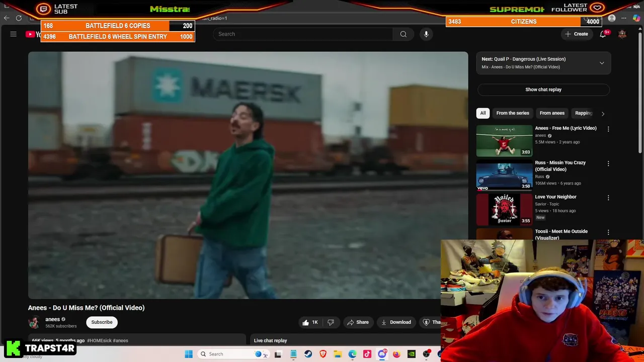Viewport: 644px width, 362px height.
Task: Open the account avatar menu
Action: click(x=622, y=34)
